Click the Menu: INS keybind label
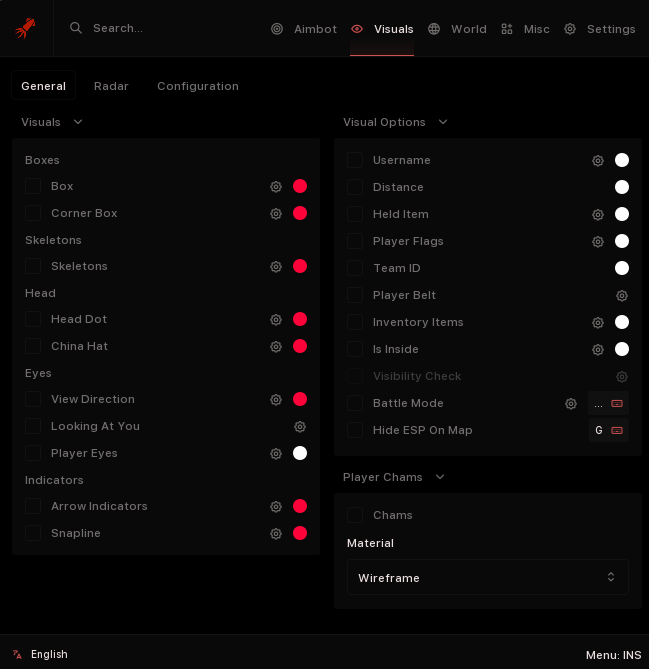 (613, 655)
